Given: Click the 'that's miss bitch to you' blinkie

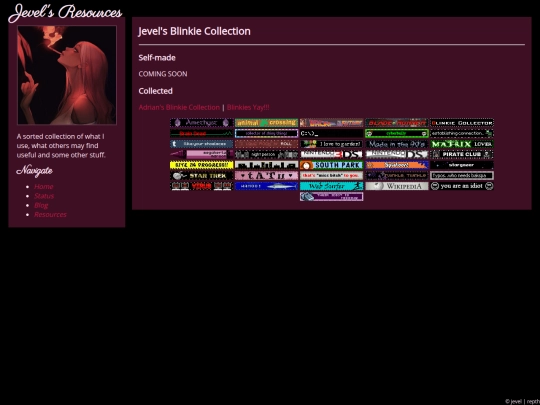Looking at the screenshot, I should (331, 176).
